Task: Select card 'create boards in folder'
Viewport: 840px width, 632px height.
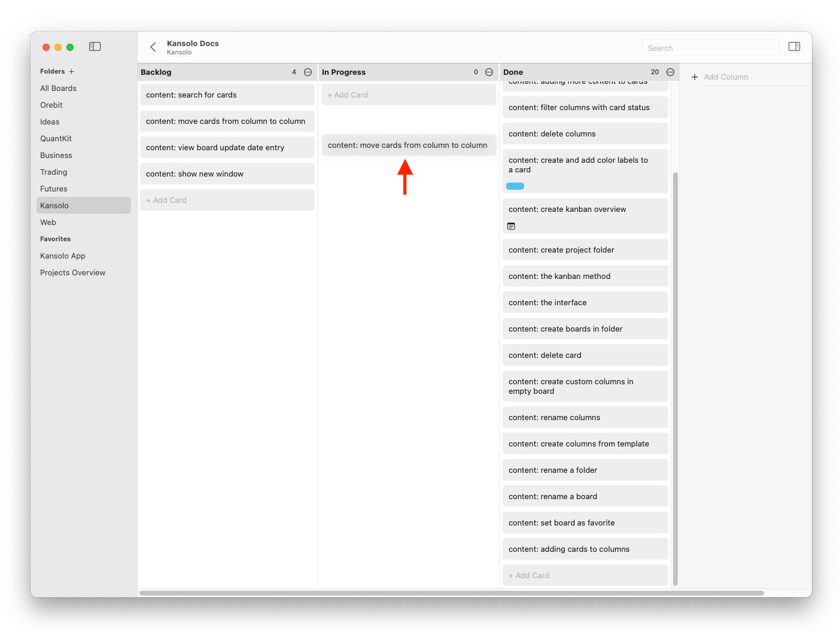Action: click(585, 329)
